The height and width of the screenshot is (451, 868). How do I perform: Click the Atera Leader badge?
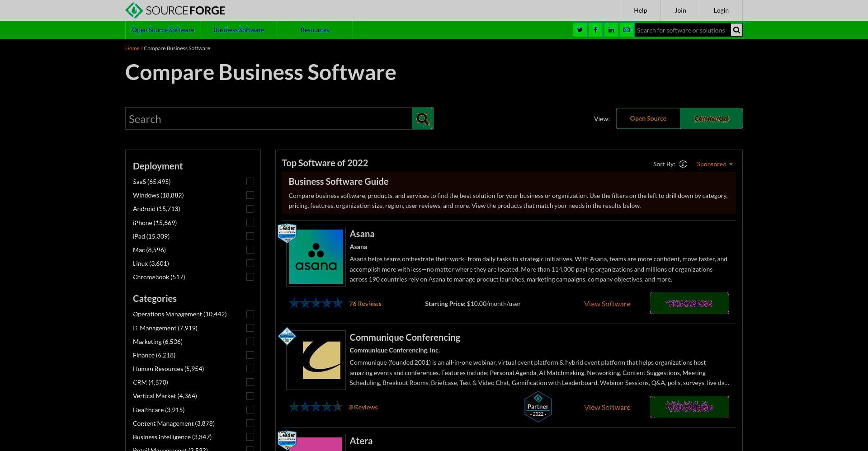[x=287, y=440]
